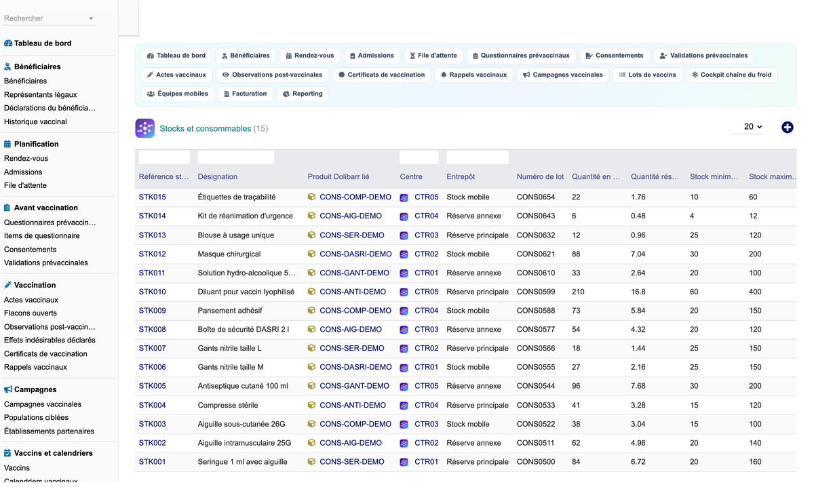Open the Rechercher search dropdown arrow
The height and width of the screenshot is (504, 814).
92,18
